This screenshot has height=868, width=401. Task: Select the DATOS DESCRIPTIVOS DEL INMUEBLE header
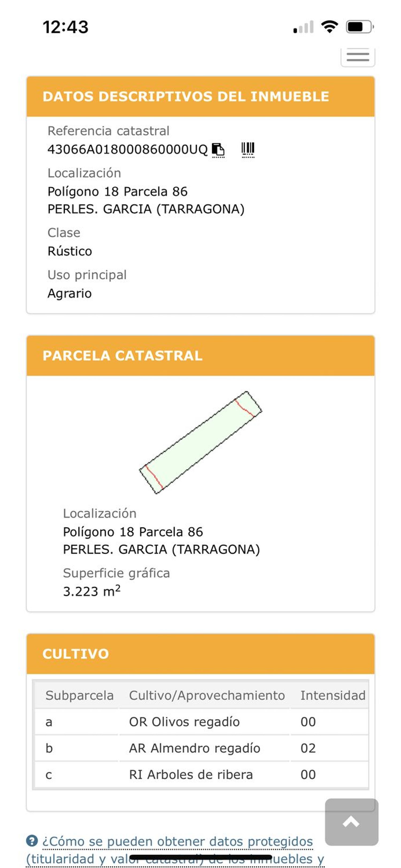[200, 96]
